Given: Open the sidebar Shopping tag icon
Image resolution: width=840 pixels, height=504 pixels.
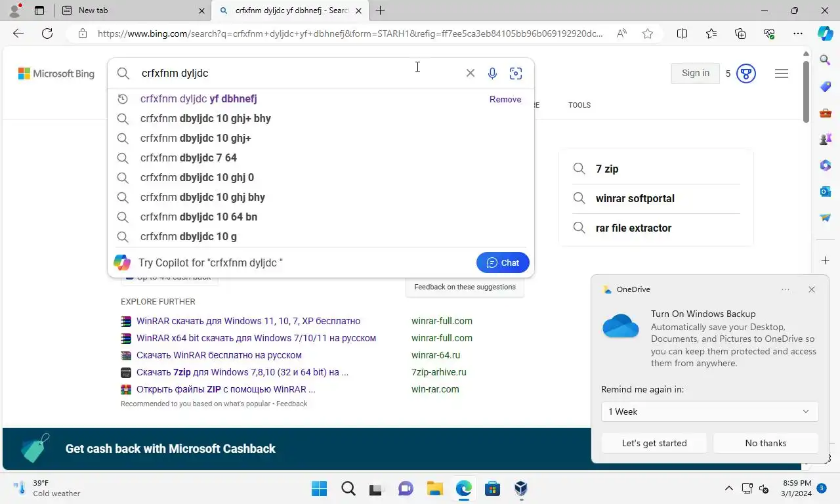Looking at the screenshot, I should coord(826,87).
